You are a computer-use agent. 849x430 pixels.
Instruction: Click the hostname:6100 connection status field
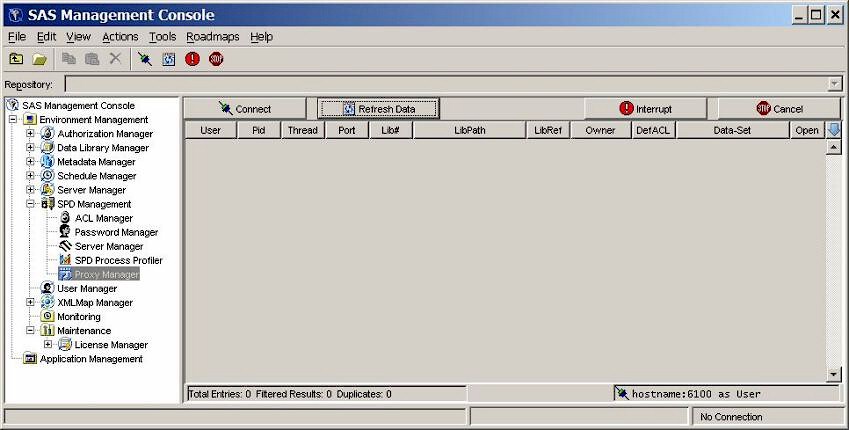727,394
